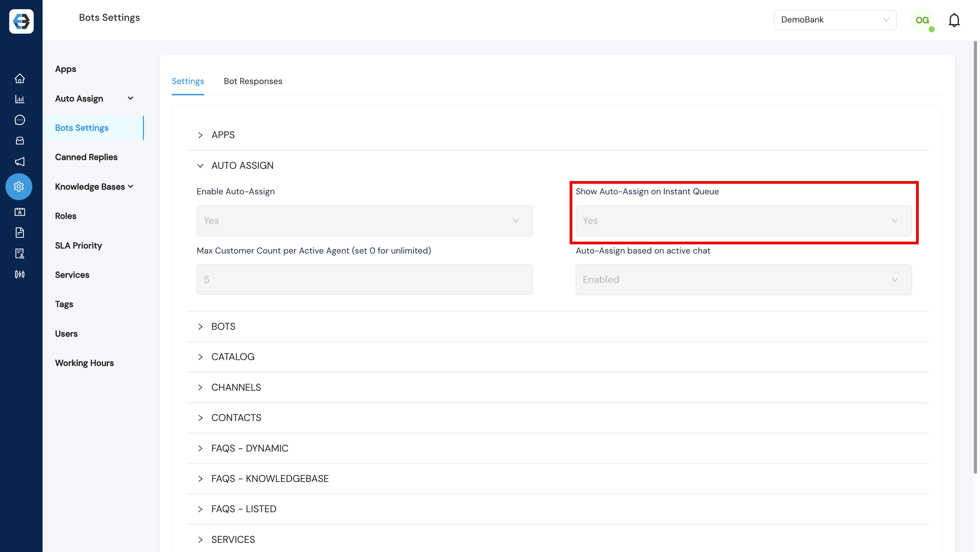980x552 pixels.
Task: Open Roles settings
Action: [66, 216]
